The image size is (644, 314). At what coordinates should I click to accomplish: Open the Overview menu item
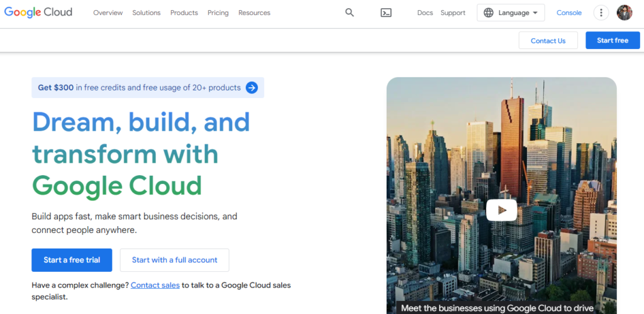click(x=108, y=13)
